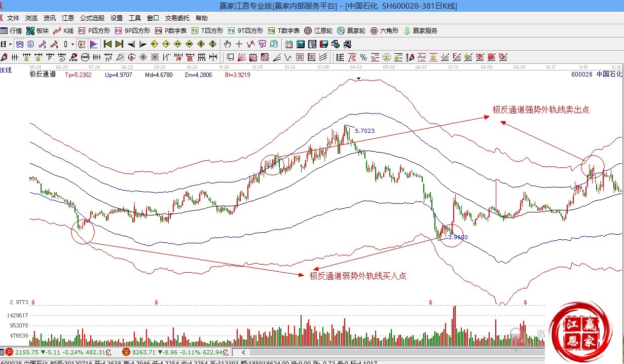Select the hand pan tool icon
The height and width of the screenshot is (364, 624).
pos(228,44)
